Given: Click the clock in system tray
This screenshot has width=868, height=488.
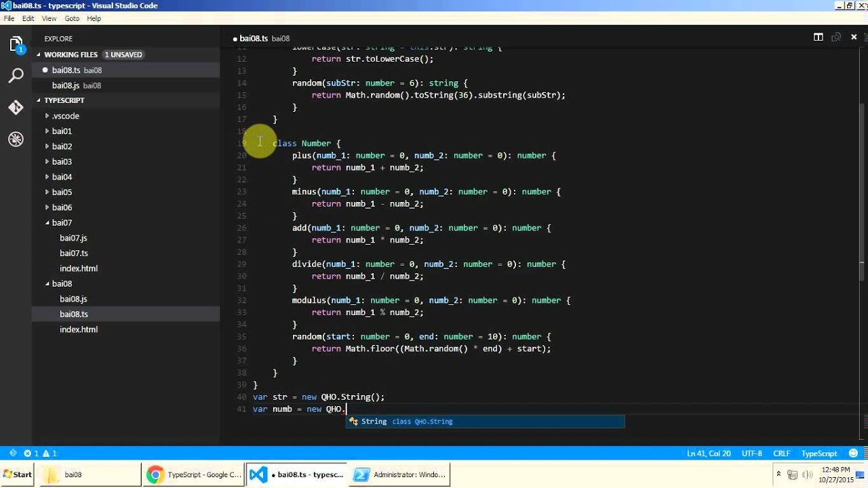Looking at the screenshot, I should 835,474.
